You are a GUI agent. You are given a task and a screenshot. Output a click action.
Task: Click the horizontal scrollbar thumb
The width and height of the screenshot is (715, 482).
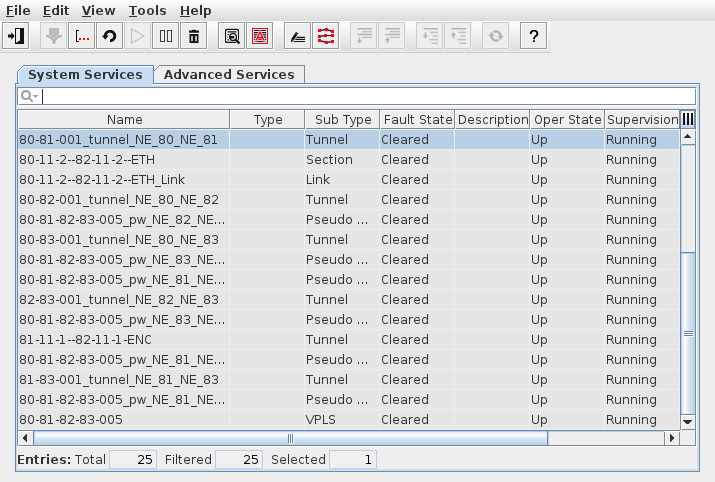click(x=290, y=438)
